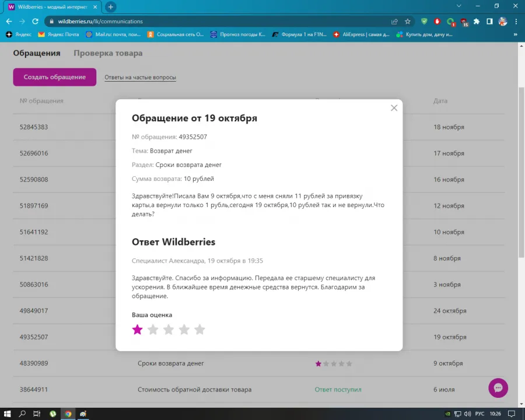Open a new browser tab
The width and height of the screenshot is (525, 420).
click(110, 6)
